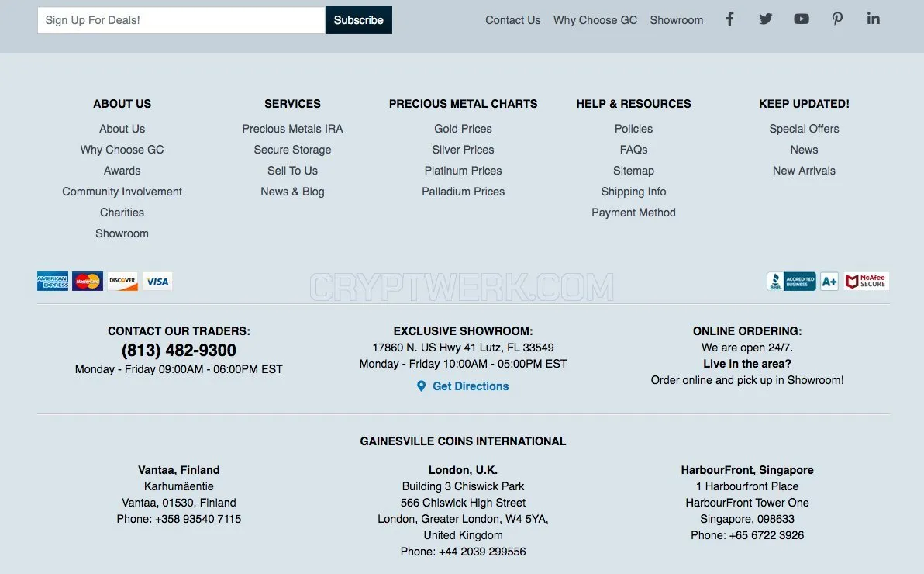Click the McAfee Secure badge

click(x=867, y=282)
